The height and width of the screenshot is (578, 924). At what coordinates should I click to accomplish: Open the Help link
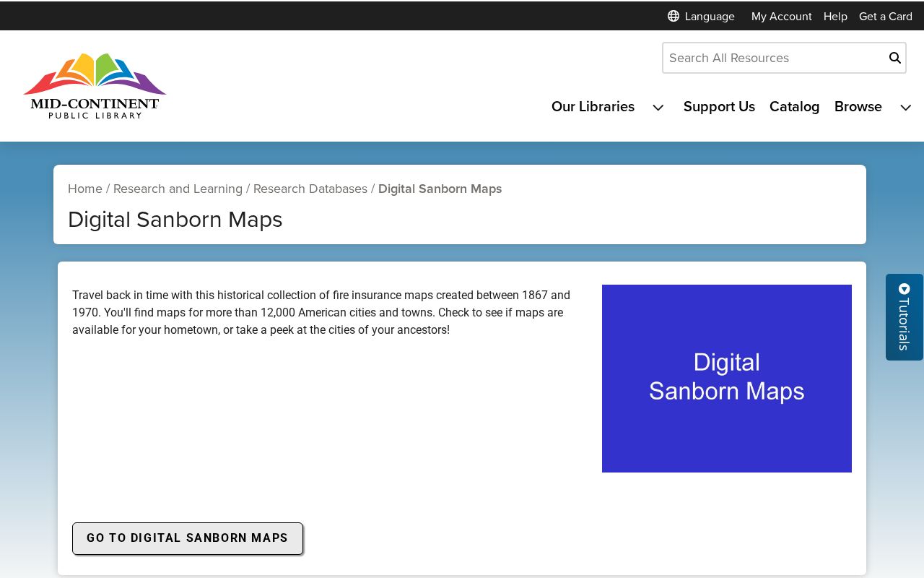835,16
